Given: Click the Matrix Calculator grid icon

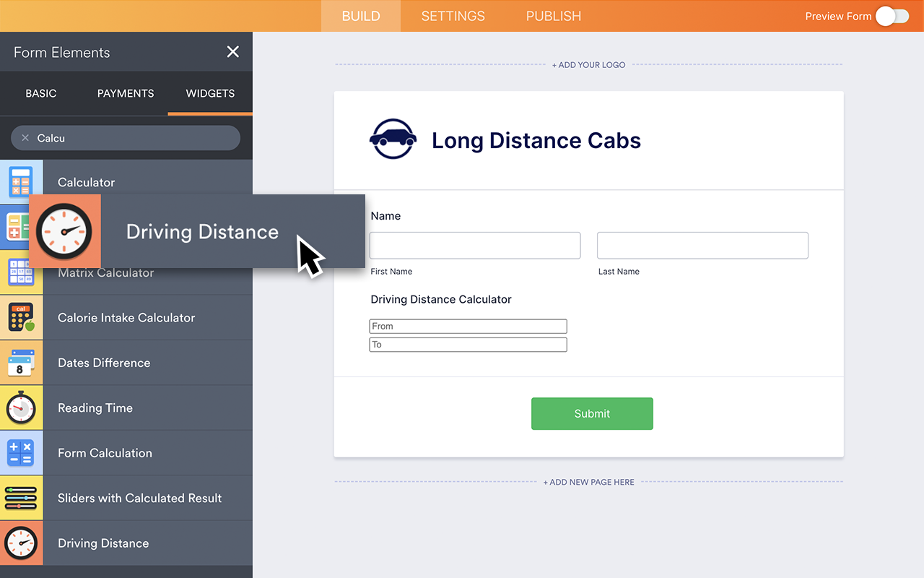Looking at the screenshot, I should (x=21, y=272).
